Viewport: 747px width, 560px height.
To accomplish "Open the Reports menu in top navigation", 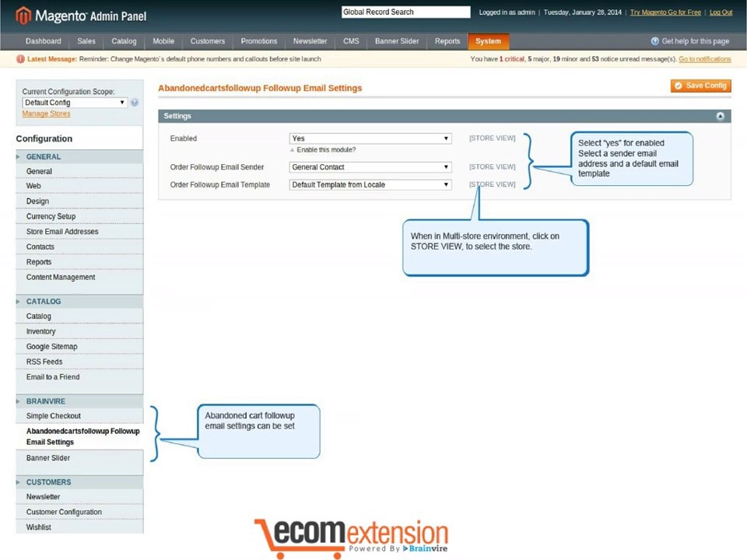I will coord(447,41).
